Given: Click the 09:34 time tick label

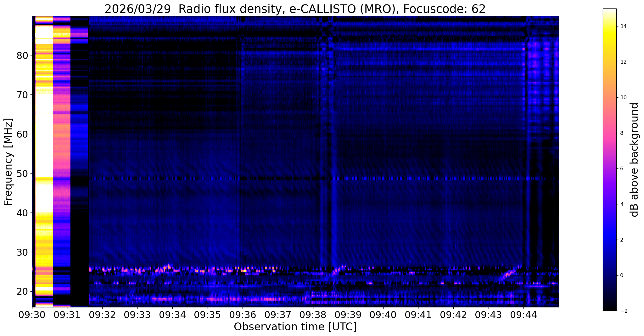Looking at the screenshot, I should [173, 314].
